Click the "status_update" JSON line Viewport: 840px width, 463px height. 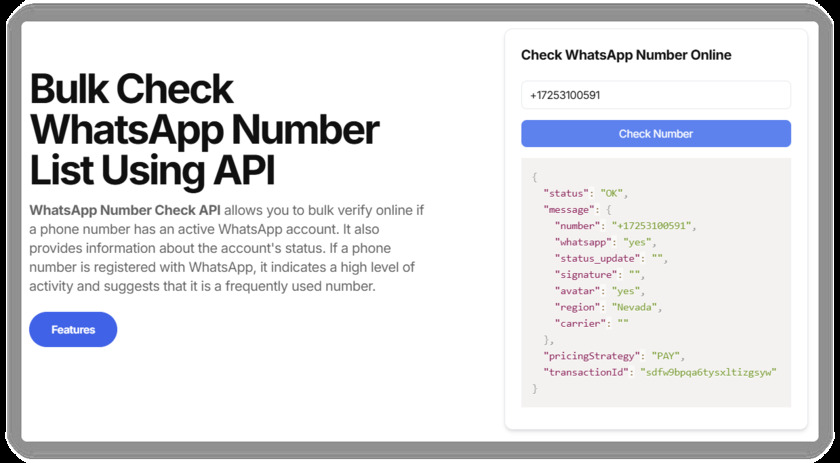[x=611, y=258]
